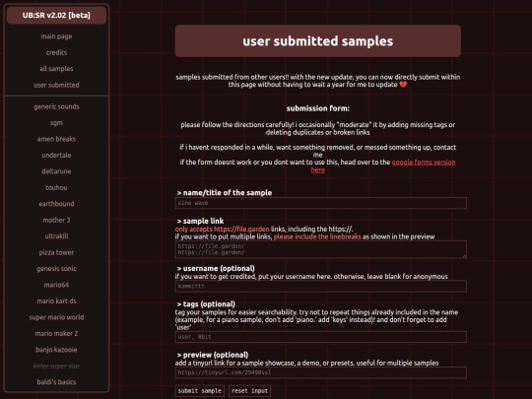Click the > sample link label
Image resolution: width=532 pixels, height=399 pixels.
200,221
